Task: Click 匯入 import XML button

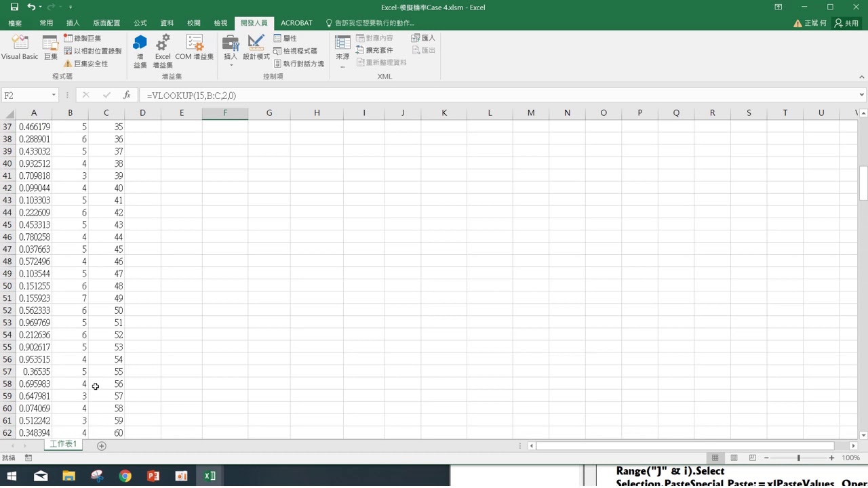Action: pyautogui.click(x=423, y=38)
